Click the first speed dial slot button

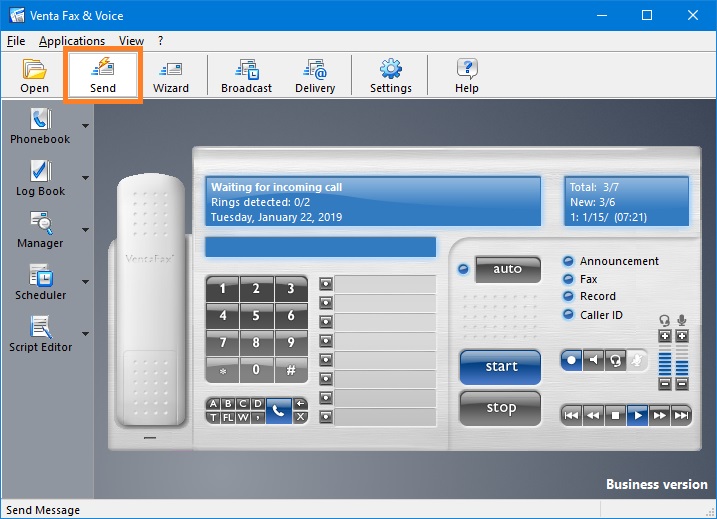[x=326, y=284]
